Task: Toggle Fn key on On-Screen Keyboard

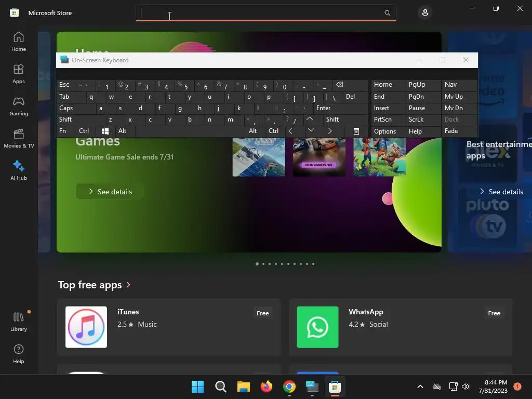Action: 66,131
